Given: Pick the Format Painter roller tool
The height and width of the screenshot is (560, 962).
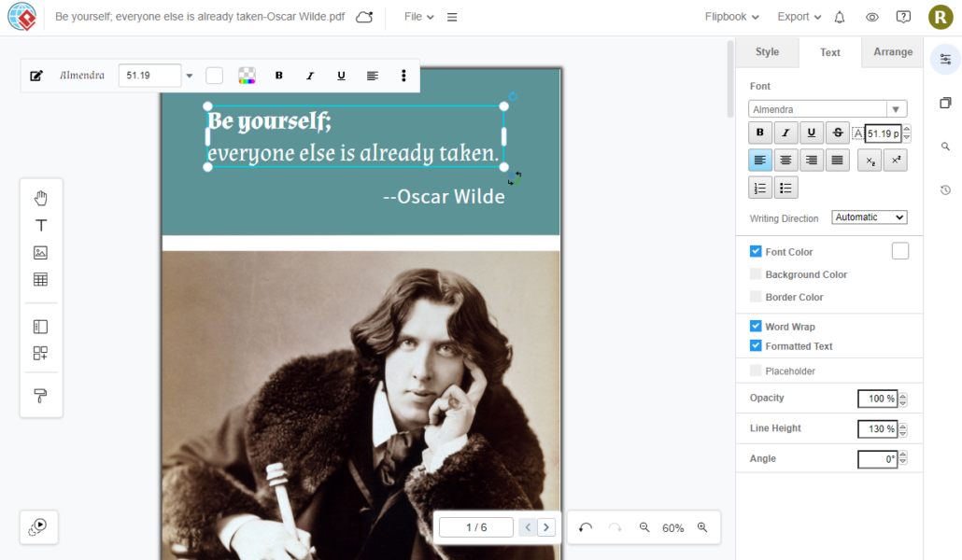Looking at the screenshot, I should (40, 395).
